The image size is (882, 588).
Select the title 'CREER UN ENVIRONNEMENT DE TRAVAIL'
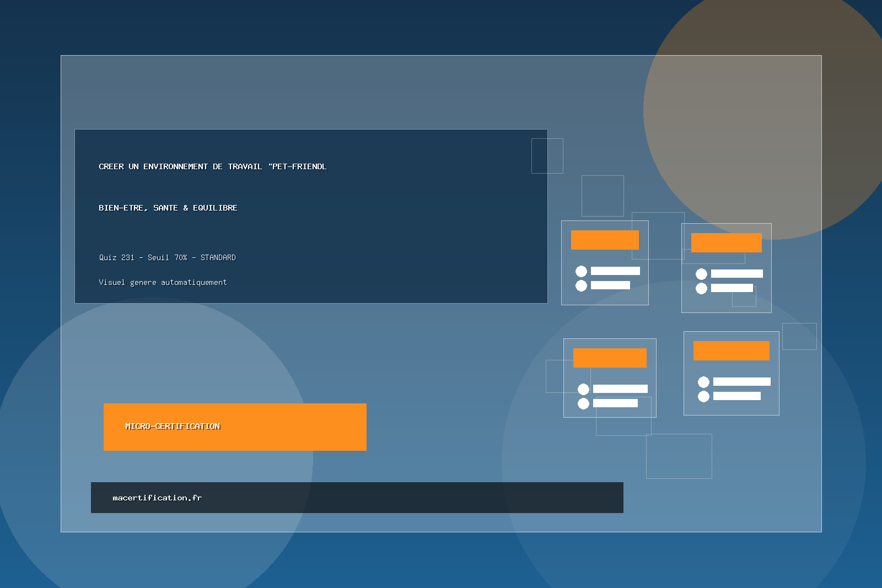212,166
